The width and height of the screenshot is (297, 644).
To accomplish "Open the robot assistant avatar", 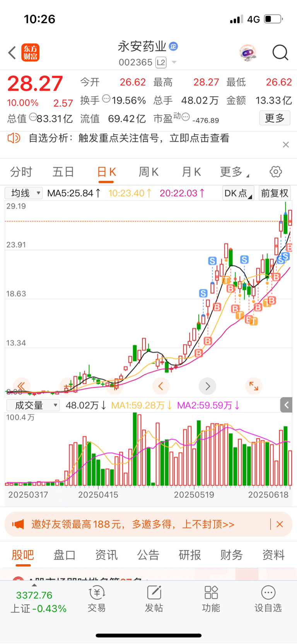I will coord(247,52).
